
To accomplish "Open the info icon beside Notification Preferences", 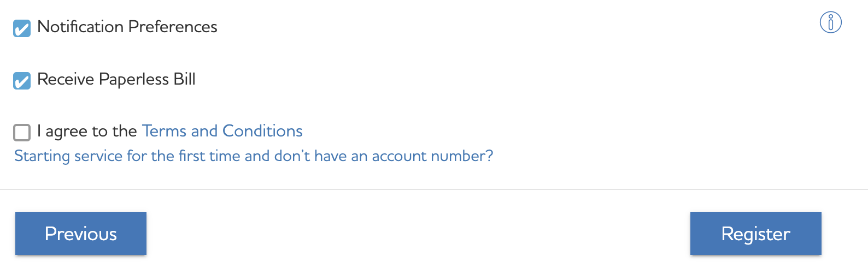I will (830, 22).
